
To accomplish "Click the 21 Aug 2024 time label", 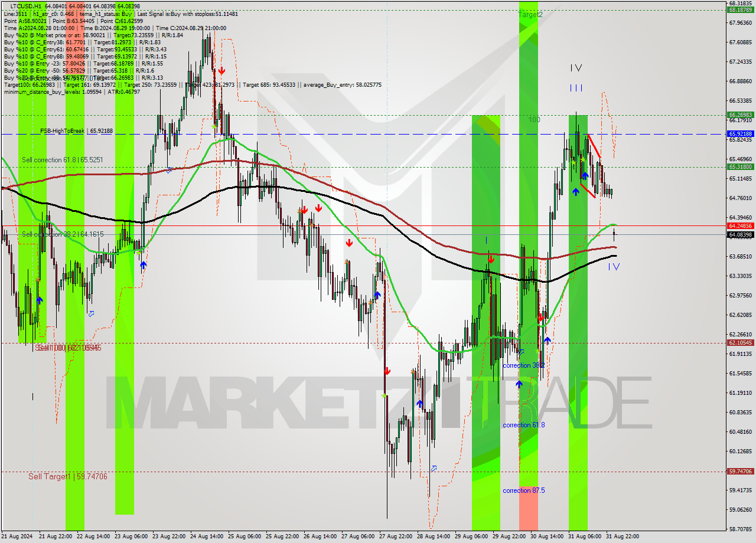I will [17, 536].
